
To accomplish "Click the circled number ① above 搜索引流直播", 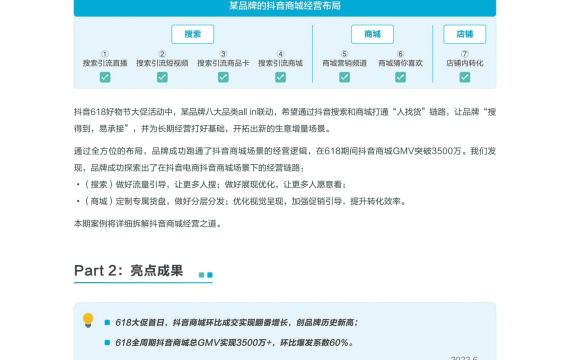I will click(x=105, y=54).
